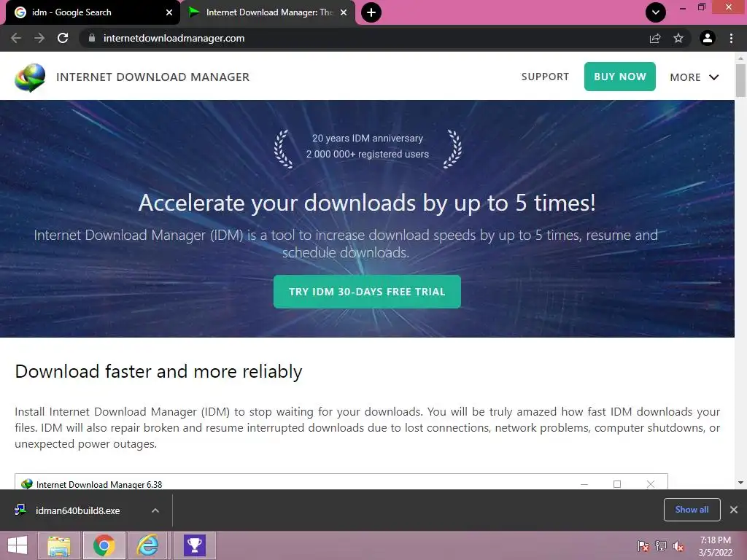Close the downloads bar

coord(734,510)
